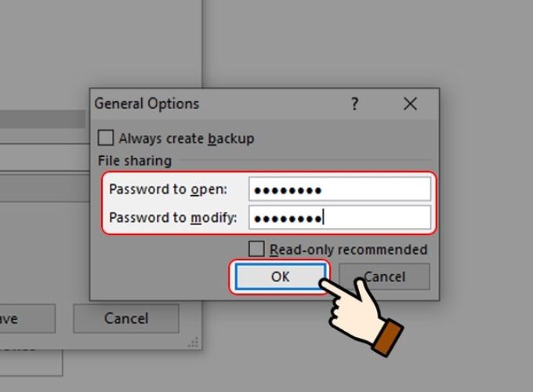Select the highlighted gray row in background dialog
The height and width of the screenshot is (392, 533).
point(42,119)
